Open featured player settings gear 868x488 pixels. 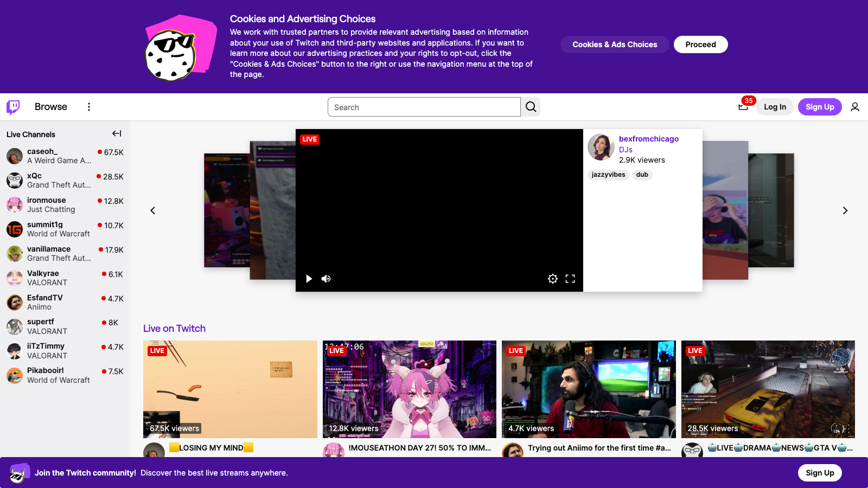[553, 279]
